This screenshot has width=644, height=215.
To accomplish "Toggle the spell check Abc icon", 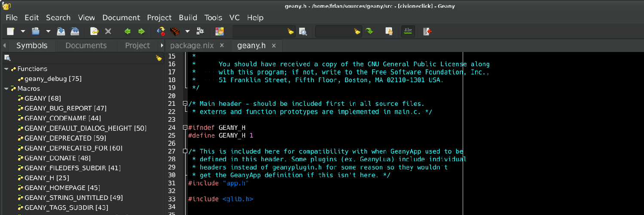I will coord(408,31).
